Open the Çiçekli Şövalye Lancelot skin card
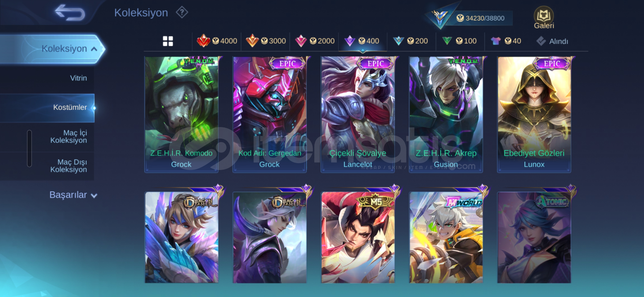 click(358, 115)
